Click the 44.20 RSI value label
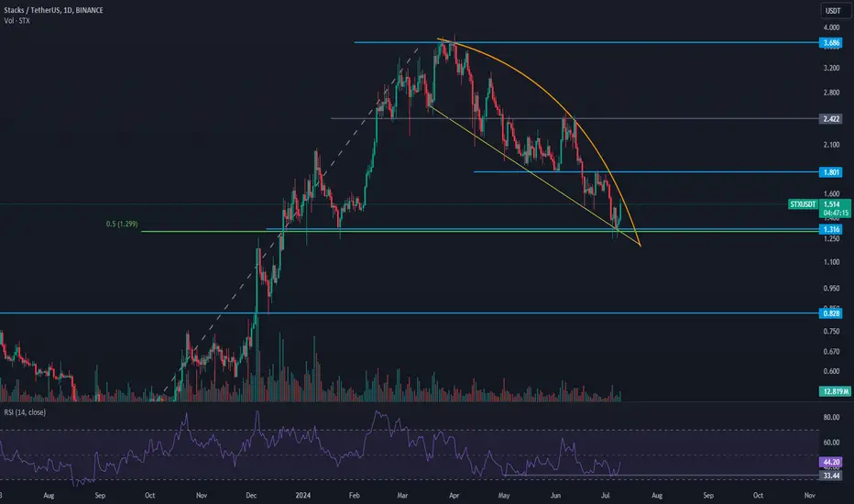854x504 pixels. (x=830, y=462)
